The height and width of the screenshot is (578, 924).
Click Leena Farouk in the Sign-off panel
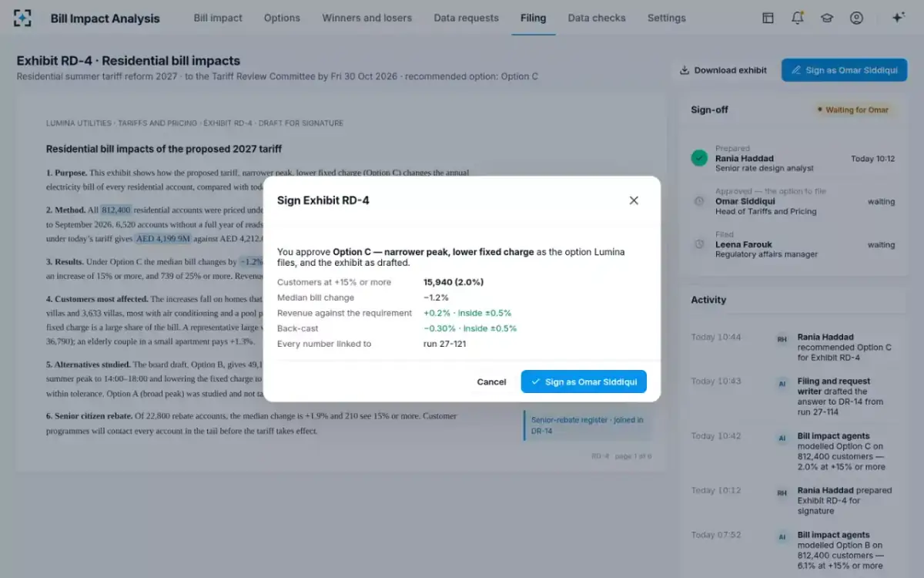[744, 244]
